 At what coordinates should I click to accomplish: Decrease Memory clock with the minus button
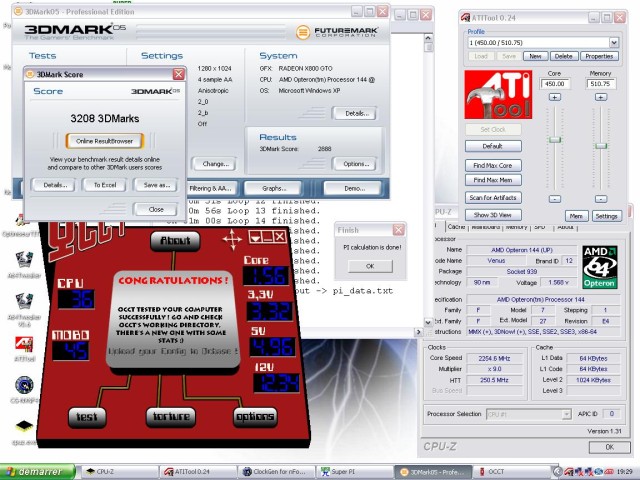click(x=600, y=199)
